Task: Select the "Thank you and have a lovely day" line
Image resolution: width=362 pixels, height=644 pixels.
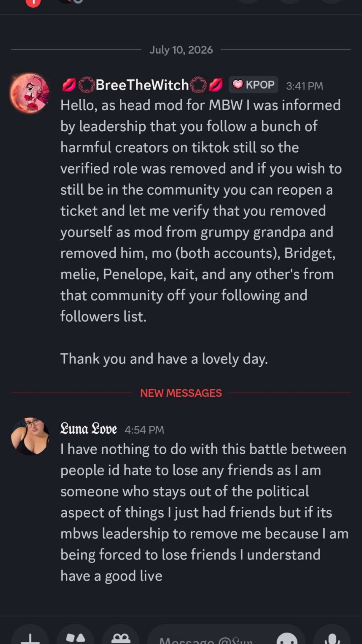Action: pos(164,359)
